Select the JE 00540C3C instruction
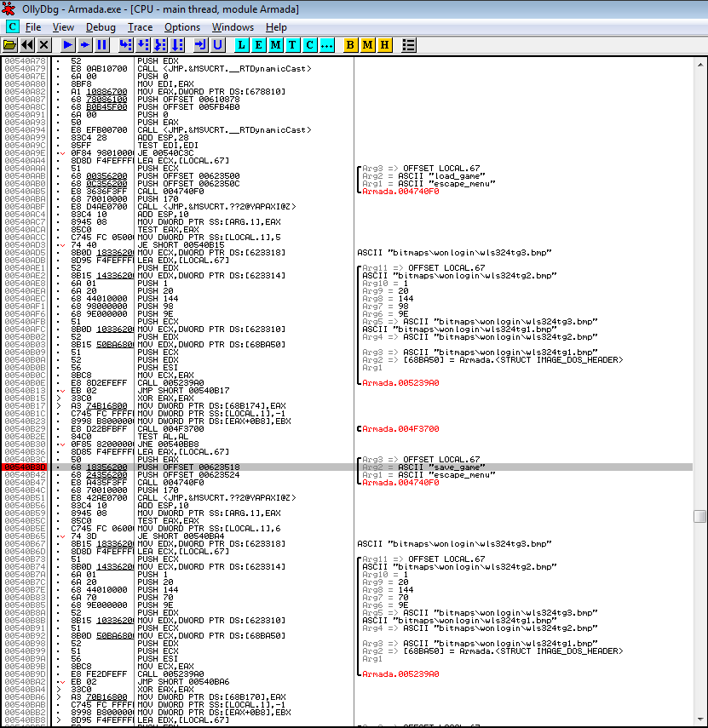This screenshot has width=708, height=728. (165, 152)
